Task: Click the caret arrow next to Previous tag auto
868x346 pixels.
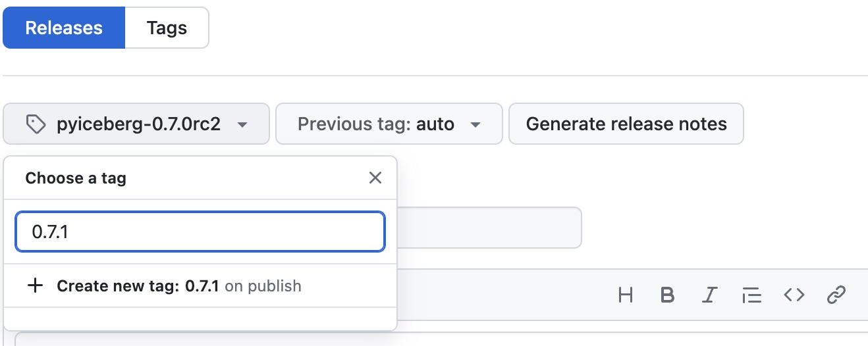Action: point(475,124)
